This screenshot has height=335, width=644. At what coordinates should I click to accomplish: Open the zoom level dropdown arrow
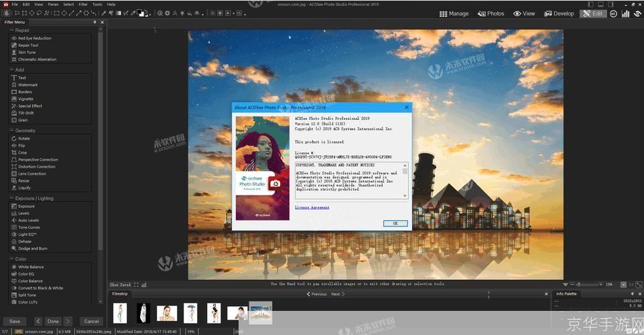click(565, 285)
